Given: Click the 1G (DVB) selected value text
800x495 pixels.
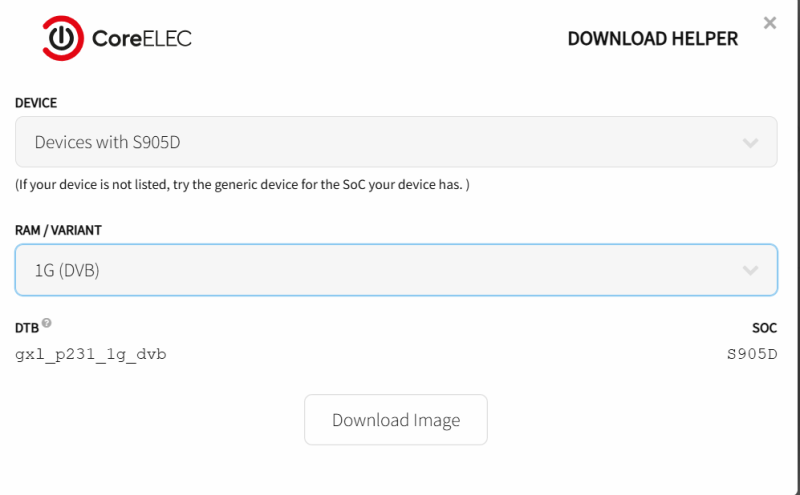Looking at the screenshot, I should coord(67,270).
